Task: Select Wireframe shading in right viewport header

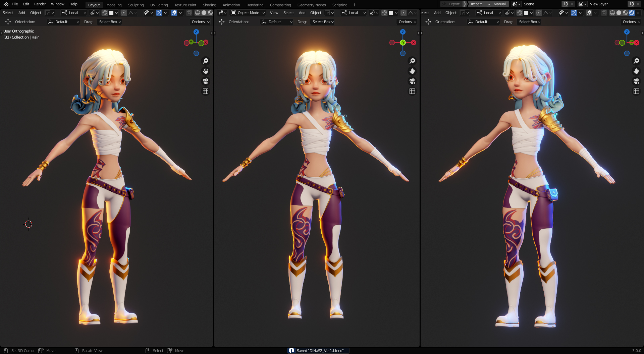Action: (x=612, y=13)
